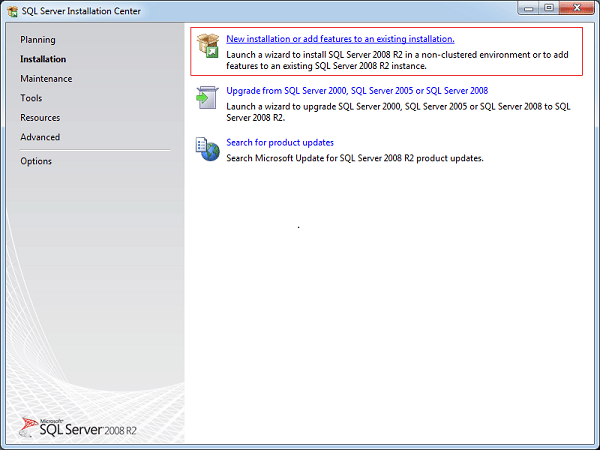Image resolution: width=600 pixels, height=450 pixels.
Task: Click the Microsoft SQL Server 2008 R2 logo
Action: click(x=78, y=427)
